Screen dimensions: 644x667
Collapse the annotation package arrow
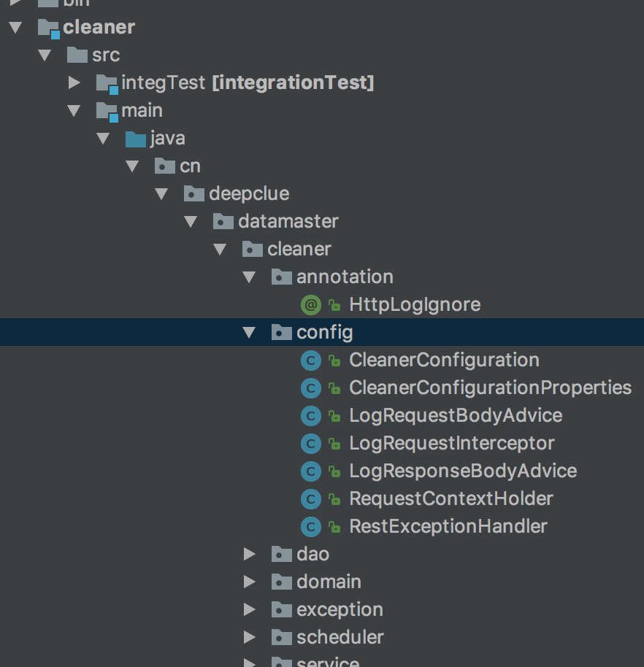[x=249, y=277]
